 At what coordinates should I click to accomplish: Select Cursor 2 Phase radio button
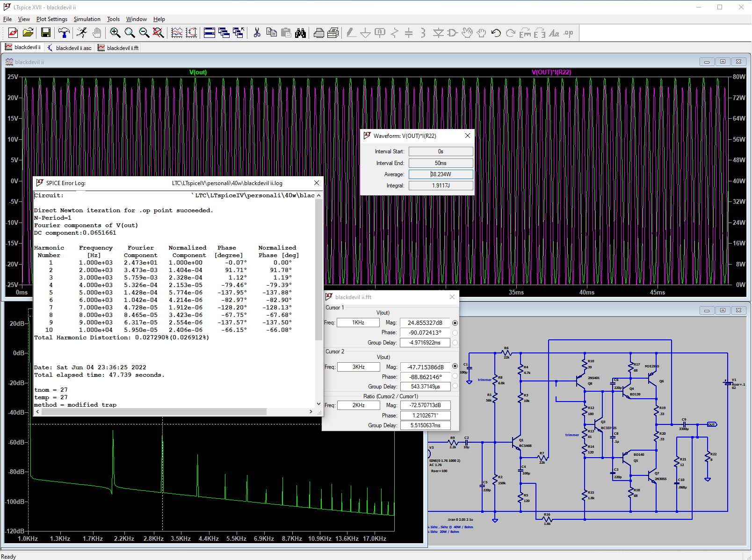[x=455, y=376]
